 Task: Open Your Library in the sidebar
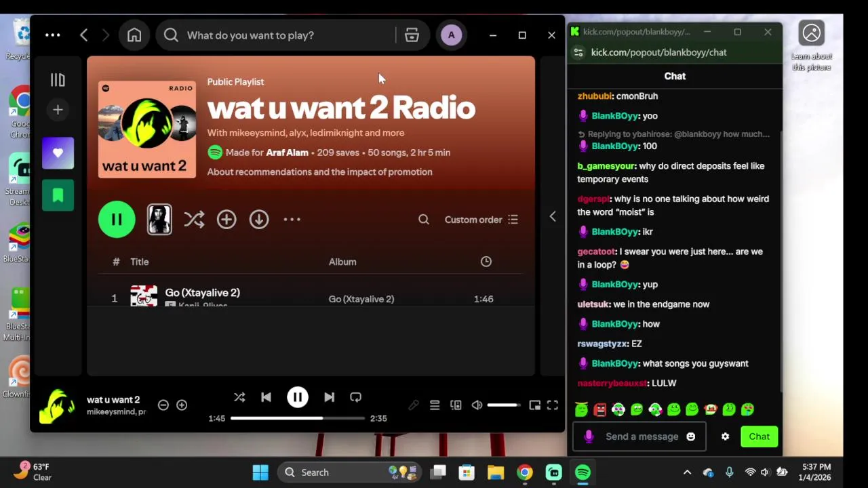pos(58,80)
